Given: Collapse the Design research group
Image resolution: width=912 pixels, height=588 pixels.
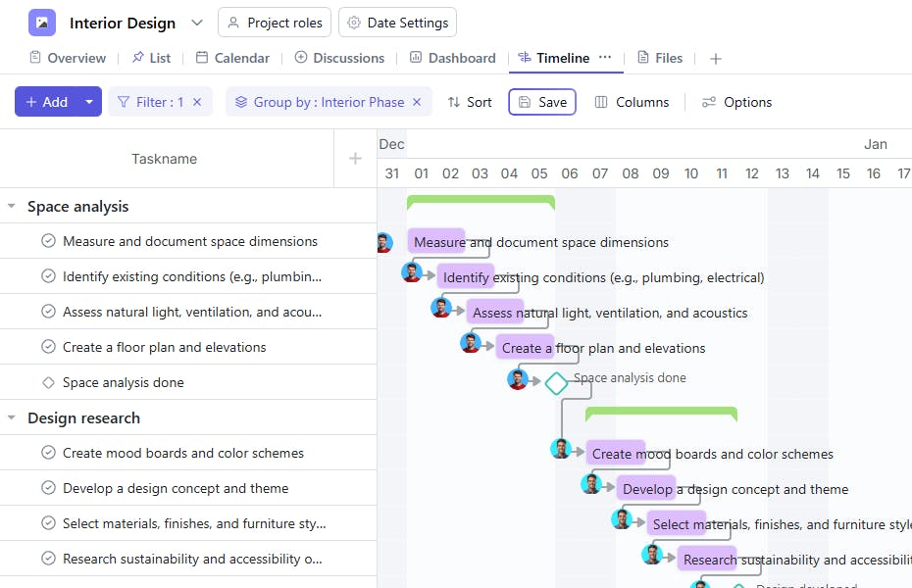Looking at the screenshot, I should click(x=11, y=417).
